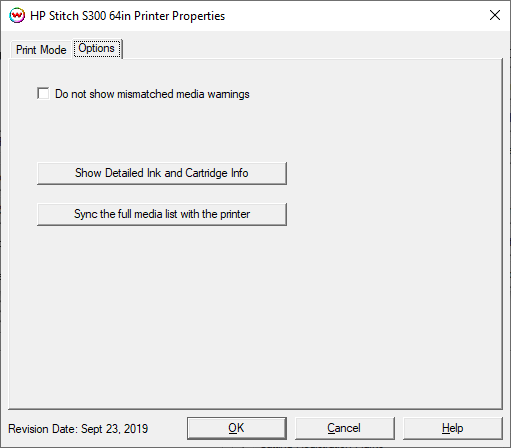
Task: Click the Cancel button
Action: click(344, 428)
